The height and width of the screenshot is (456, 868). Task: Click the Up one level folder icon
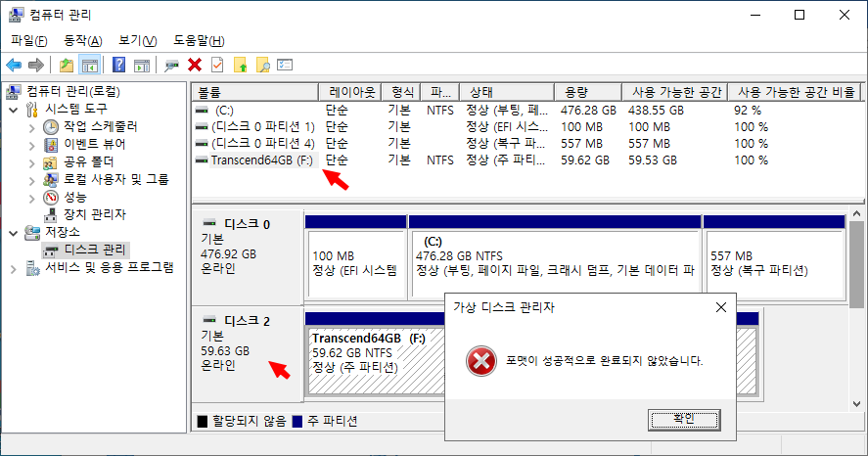point(66,65)
